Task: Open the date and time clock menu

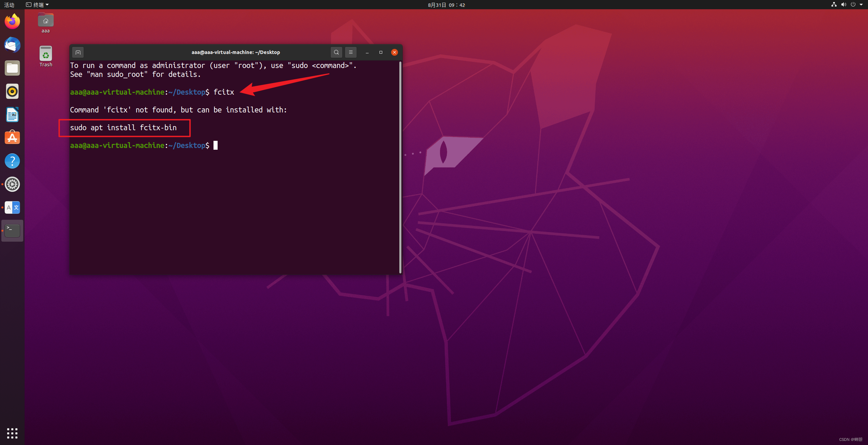Action: pyautogui.click(x=446, y=5)
